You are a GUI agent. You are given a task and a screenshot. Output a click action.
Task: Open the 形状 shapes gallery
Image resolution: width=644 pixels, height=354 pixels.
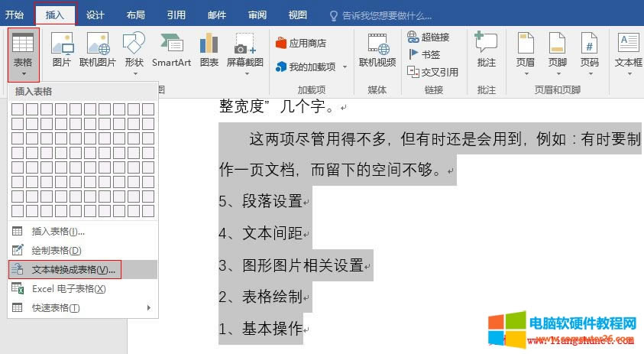134,54
